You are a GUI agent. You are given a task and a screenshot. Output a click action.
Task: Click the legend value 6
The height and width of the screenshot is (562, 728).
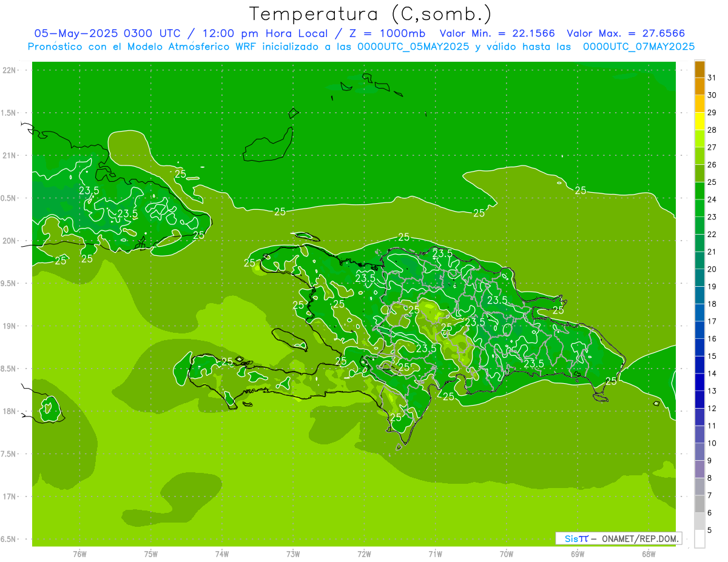pyautogui.click(x=709, y=513)
